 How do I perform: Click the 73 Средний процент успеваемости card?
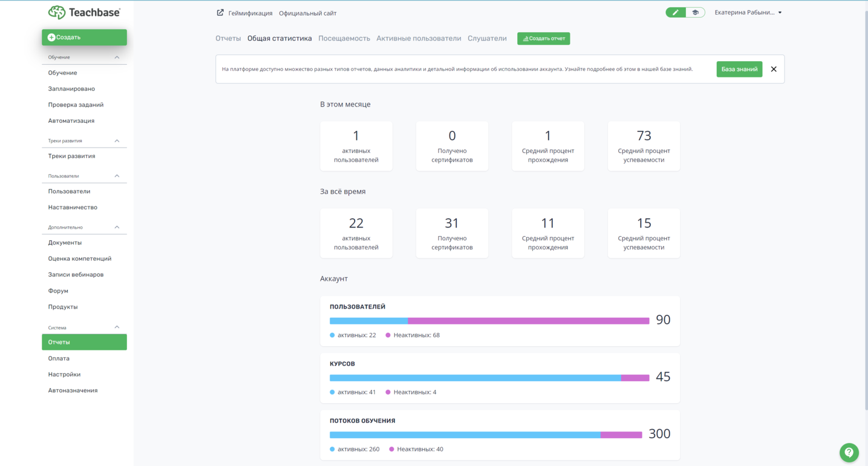click(x=644, y=146)
